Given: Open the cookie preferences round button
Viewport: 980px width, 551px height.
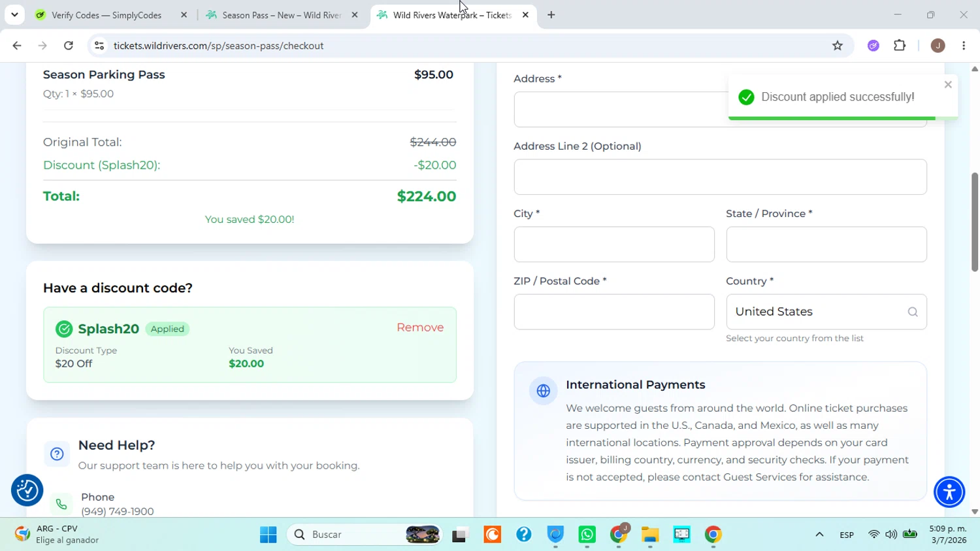Looking at the screenshot, I should coord(27,490).
